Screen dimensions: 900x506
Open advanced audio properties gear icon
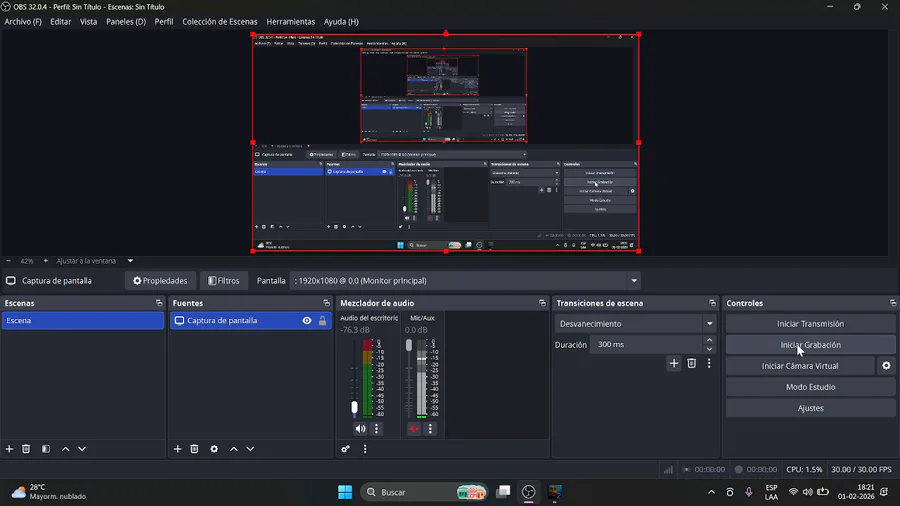click(345, 449)
